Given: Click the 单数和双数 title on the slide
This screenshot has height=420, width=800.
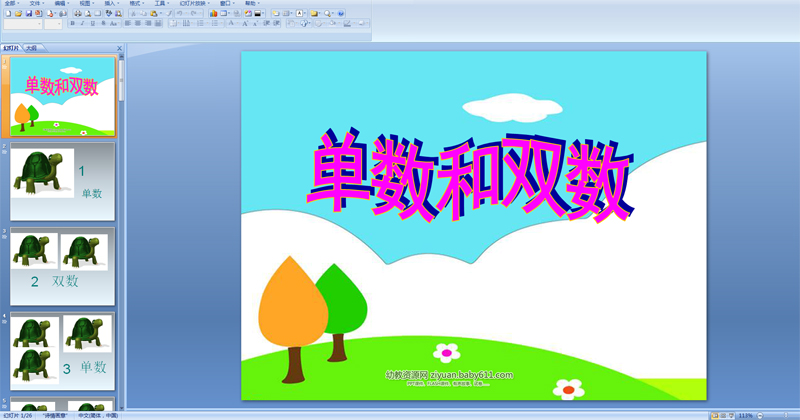Looking at the screenshot, I should (x=470, y=175).
